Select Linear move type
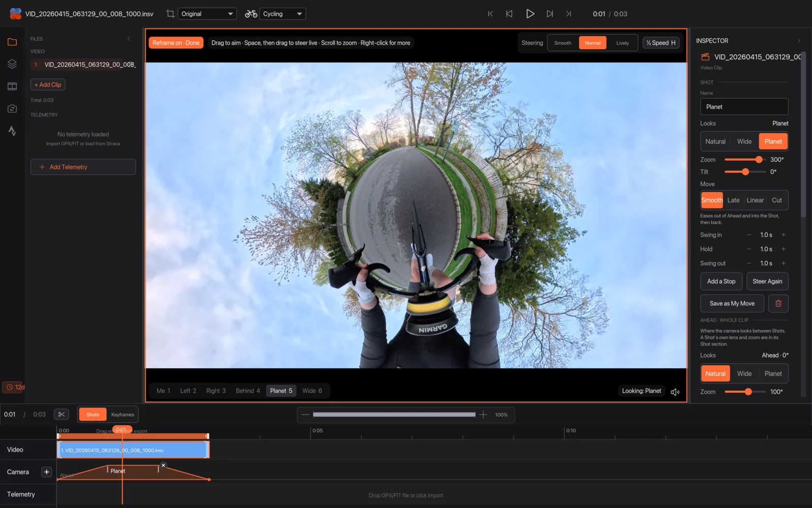Screen dimensions: 812x508 [755, 200]
